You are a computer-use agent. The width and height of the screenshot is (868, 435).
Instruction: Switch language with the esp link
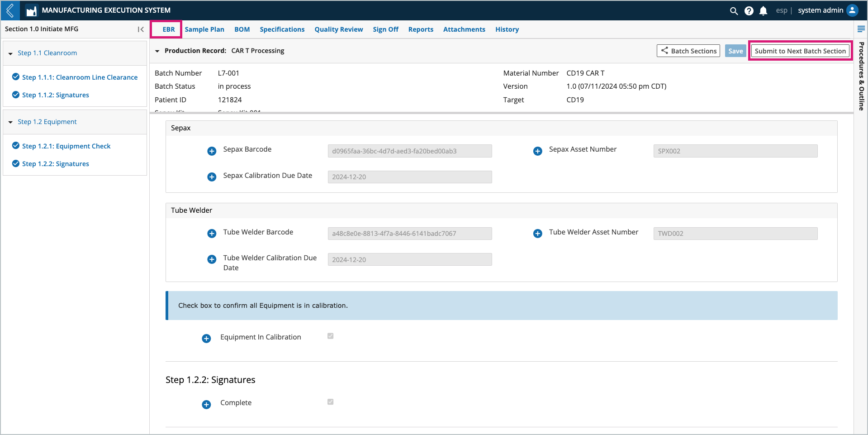782,10
